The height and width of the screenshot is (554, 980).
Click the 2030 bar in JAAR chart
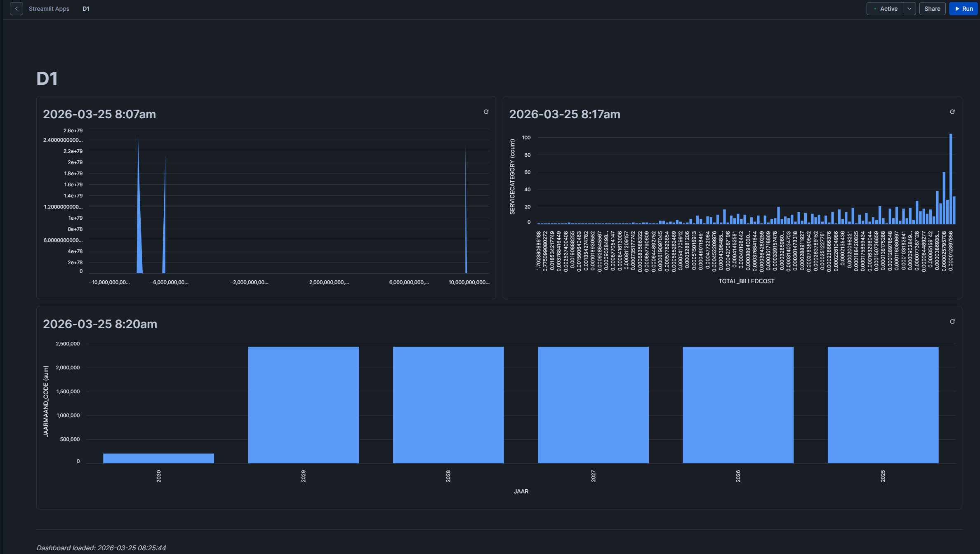158,458
